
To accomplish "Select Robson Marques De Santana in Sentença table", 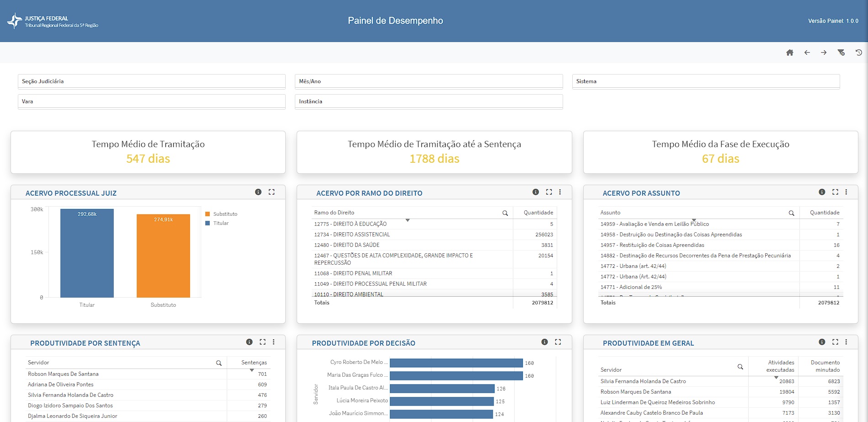I will [x=148, y=374].
